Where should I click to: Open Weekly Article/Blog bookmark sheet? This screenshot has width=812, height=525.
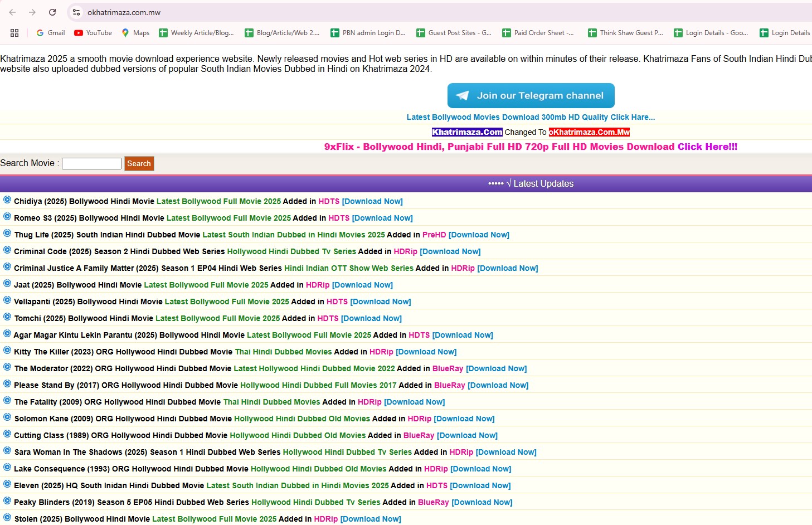[196, 33]
